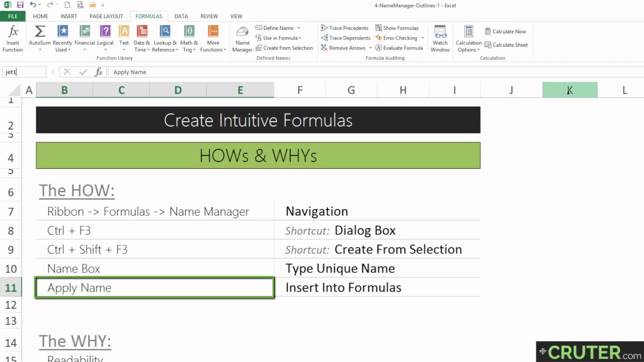
Task: Select cell 'Ribbon -> Formulas -> Name Manager'
Action: pos(155,211)
